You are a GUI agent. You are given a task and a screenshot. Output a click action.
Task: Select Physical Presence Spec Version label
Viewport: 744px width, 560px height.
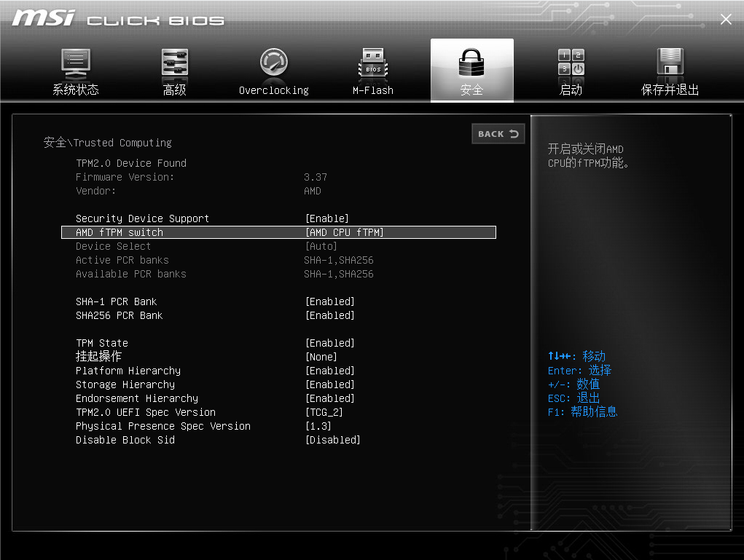point(162,426)
